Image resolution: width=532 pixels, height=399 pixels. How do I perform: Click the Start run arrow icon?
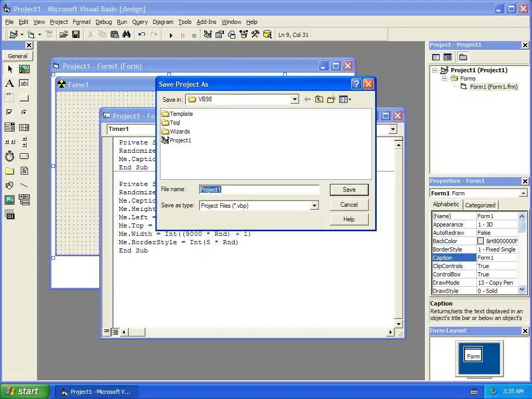[171, 35]
